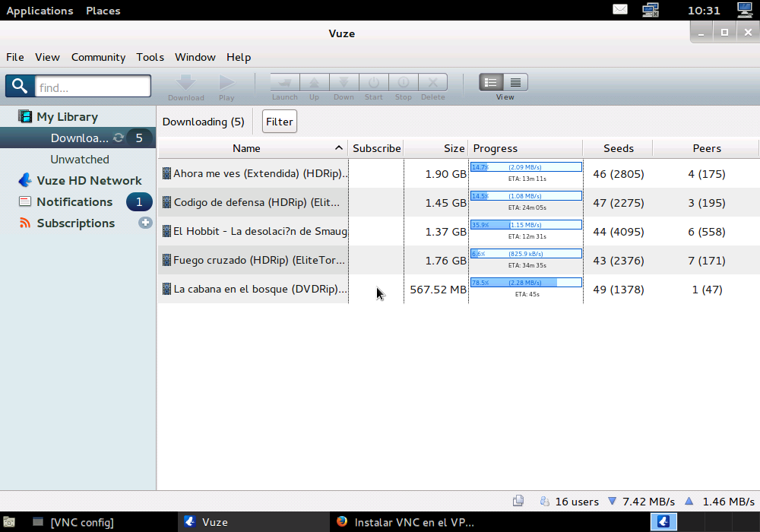Open Unwatched in sidebar
760x532 pixels.
[x=80, y=160]
